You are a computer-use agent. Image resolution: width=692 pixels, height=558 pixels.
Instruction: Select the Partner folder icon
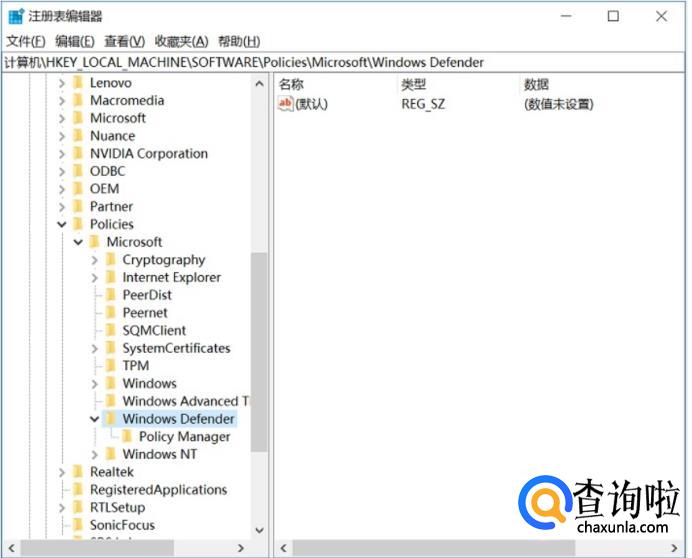click(78, 206)
